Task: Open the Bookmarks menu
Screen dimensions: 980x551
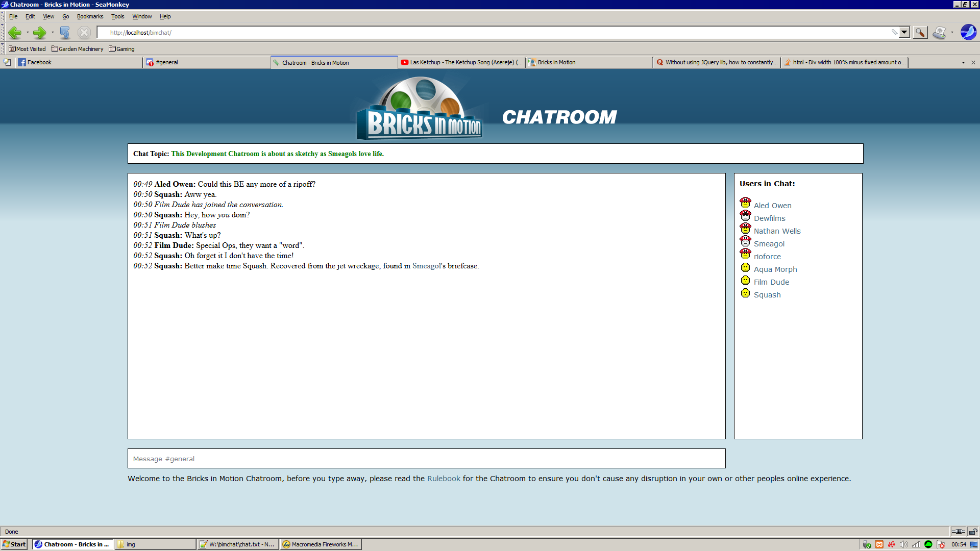Action: pos(90,16)
